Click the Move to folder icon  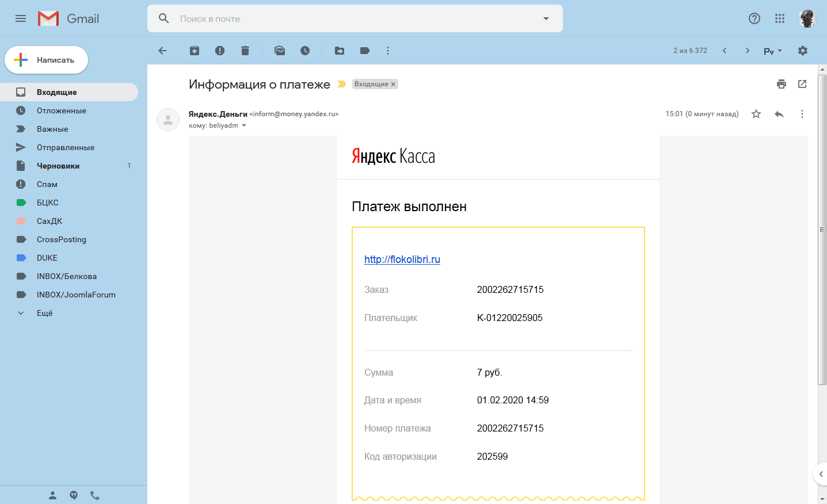point(340,51)
